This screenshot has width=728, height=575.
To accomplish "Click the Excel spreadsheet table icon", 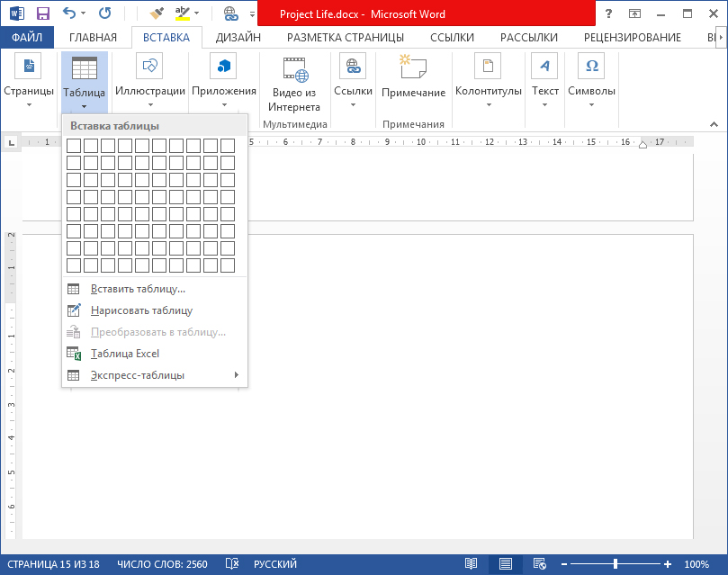I will point(74,354).
